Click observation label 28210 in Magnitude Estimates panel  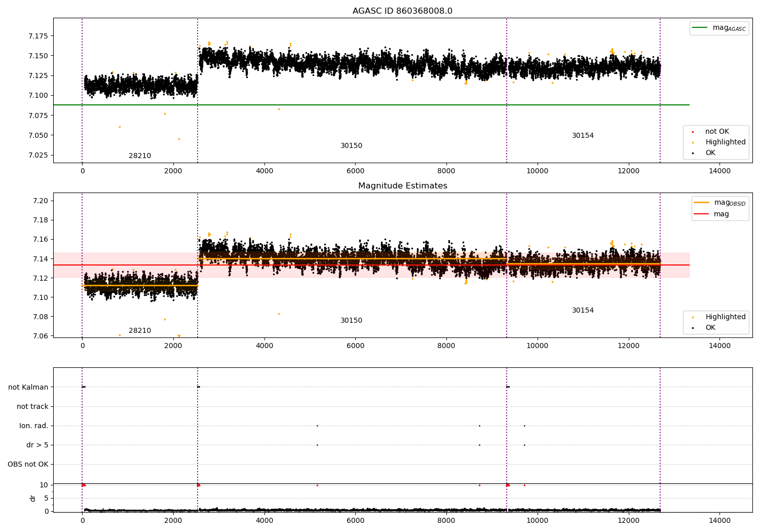(140, 331)
